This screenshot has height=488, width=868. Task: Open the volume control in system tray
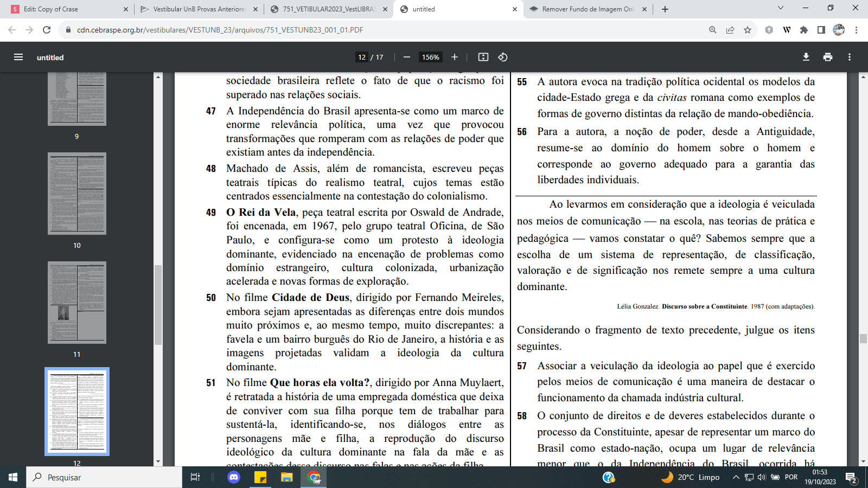tap(762, 477)
